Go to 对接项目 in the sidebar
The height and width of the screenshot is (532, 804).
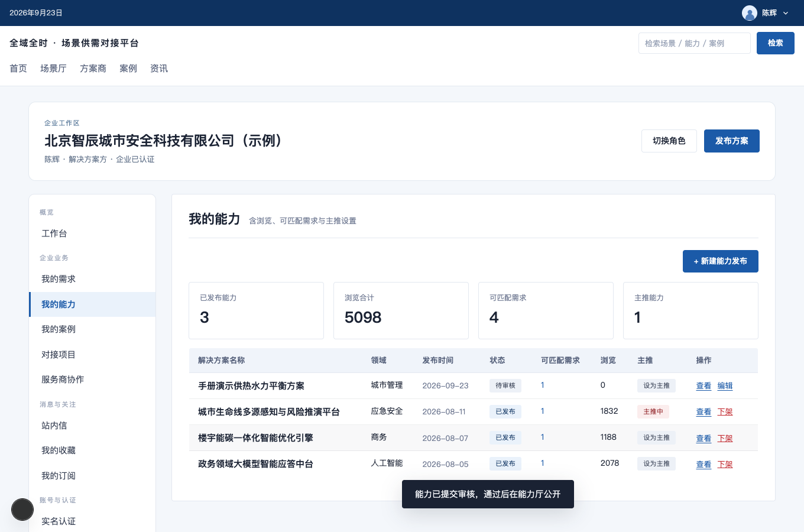coord(92,355)
